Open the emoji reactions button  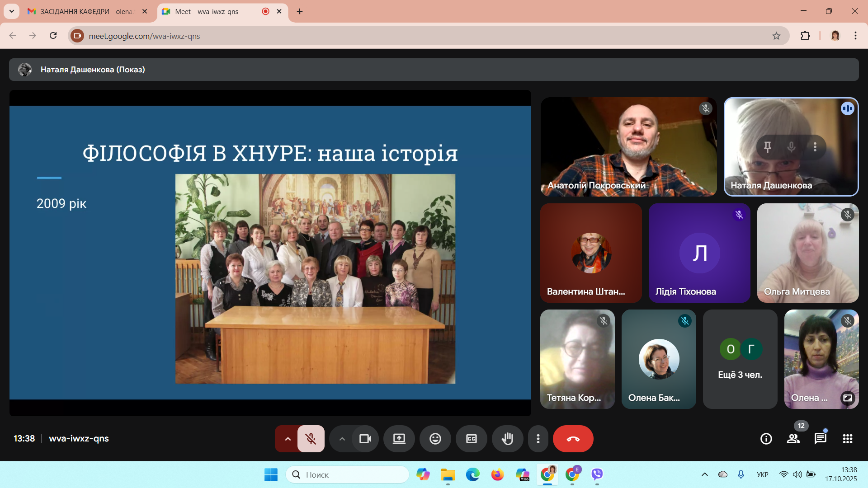[x=435, y=439]
